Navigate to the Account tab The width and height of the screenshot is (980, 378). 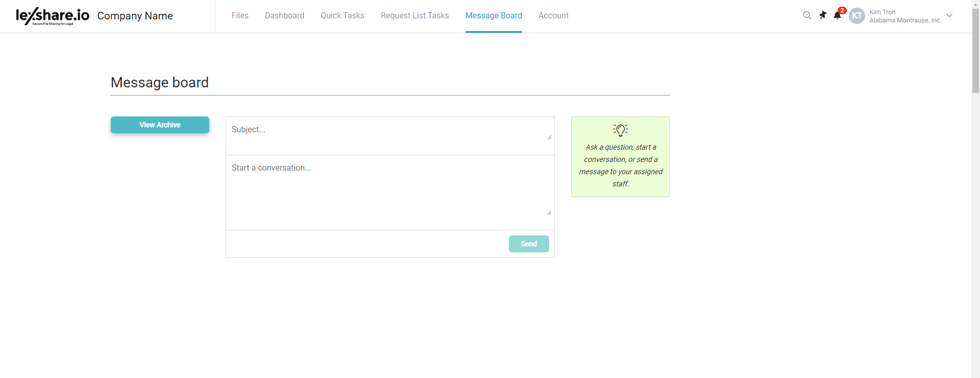tap(553, 16)
